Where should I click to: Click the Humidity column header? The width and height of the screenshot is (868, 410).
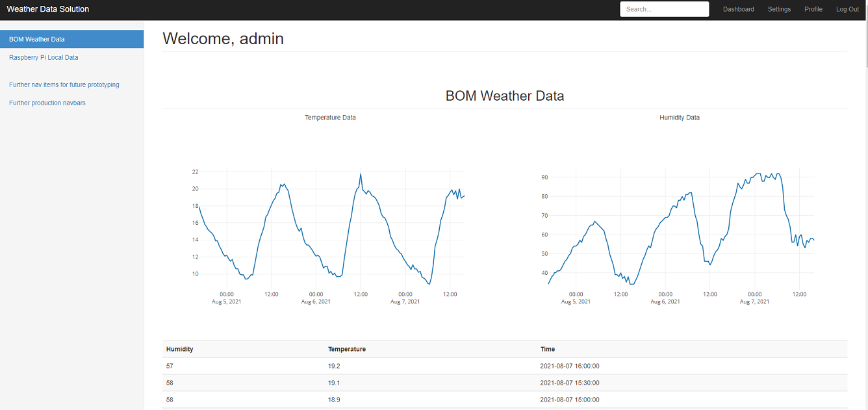click(179, 349)
